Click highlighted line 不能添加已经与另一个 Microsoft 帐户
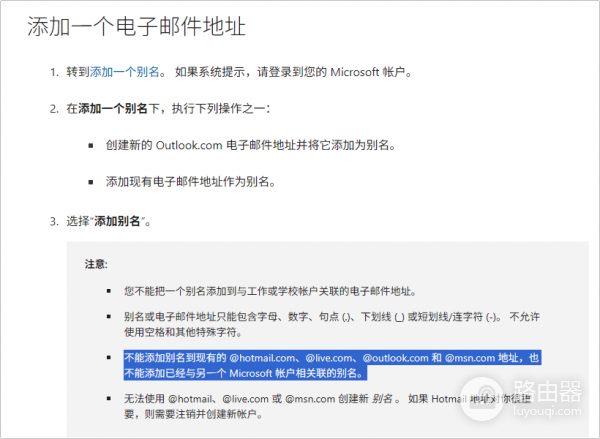Image resolution: width=600 pixels, height=439 pixels. coord(244,373)
